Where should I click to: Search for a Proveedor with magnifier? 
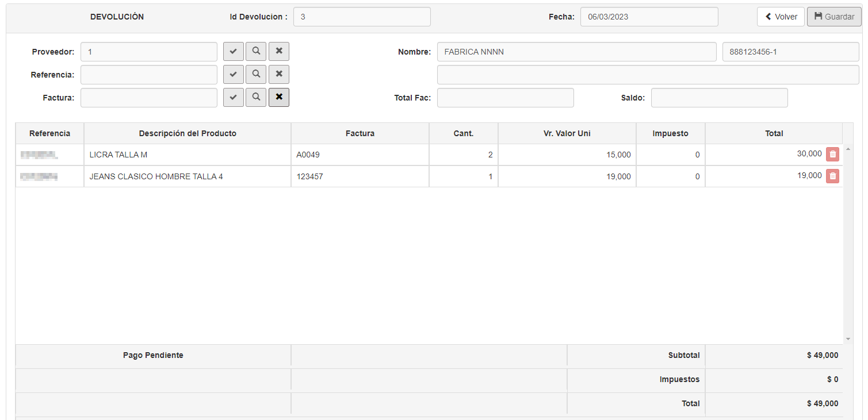[x=256, y=52]
